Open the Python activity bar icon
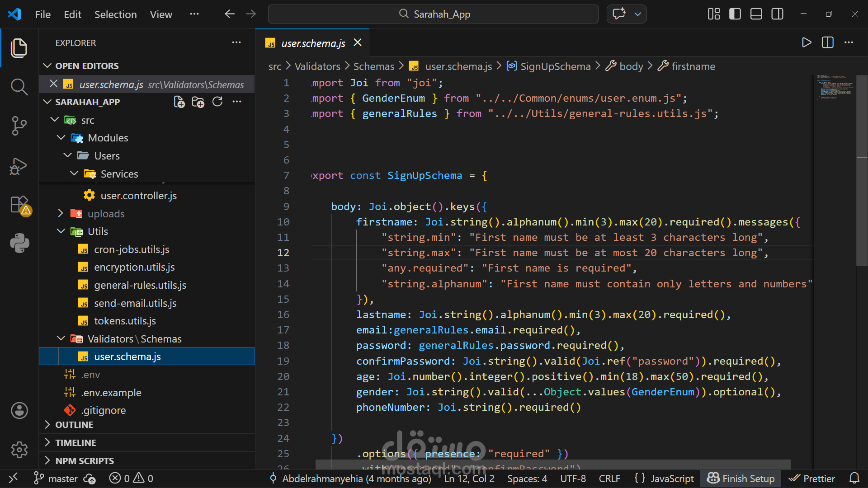868x488 pixels. pyautogui.click(x=19, y=243)
